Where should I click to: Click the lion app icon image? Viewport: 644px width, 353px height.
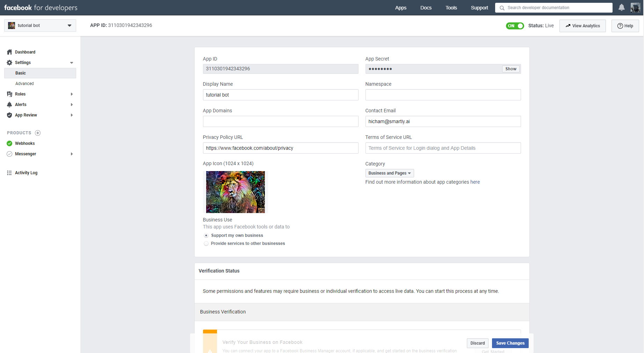[236, 192]
